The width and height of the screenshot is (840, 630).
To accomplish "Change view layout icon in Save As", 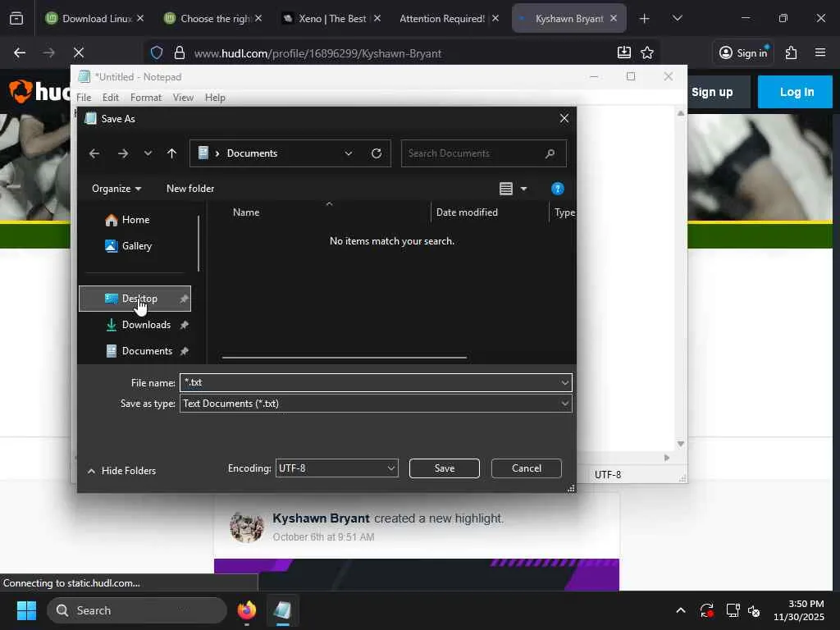I will (505, 189).
